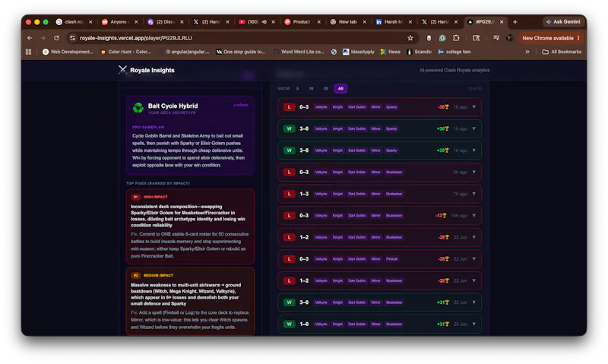This screenshot has width=608, height=364.
Task: Expand the 0–3 loss with Sparky
Action: pos(473,106)
